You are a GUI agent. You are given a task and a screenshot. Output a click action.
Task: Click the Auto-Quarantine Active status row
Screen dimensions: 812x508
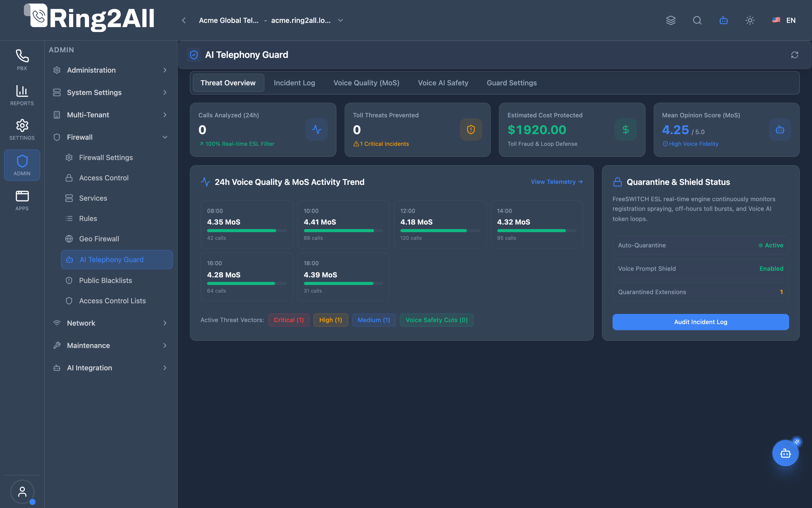coord(701,245)
